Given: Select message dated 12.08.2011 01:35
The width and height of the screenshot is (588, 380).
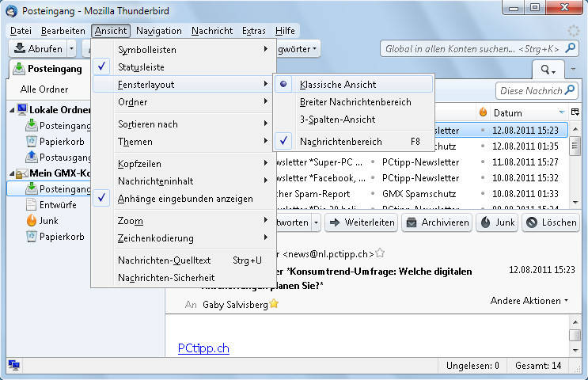Looking at the screenshot, I should click(525, 146).
